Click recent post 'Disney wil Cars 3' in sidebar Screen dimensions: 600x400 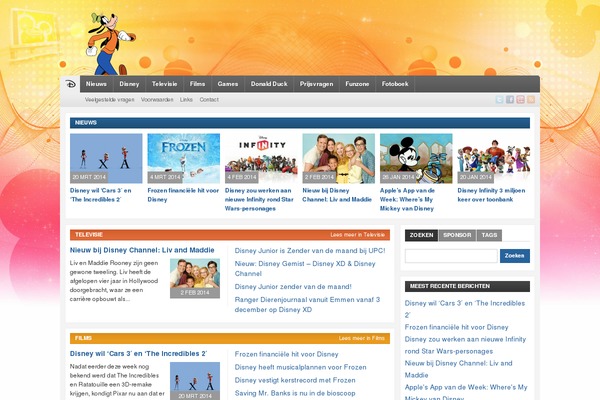pos(465,309)
